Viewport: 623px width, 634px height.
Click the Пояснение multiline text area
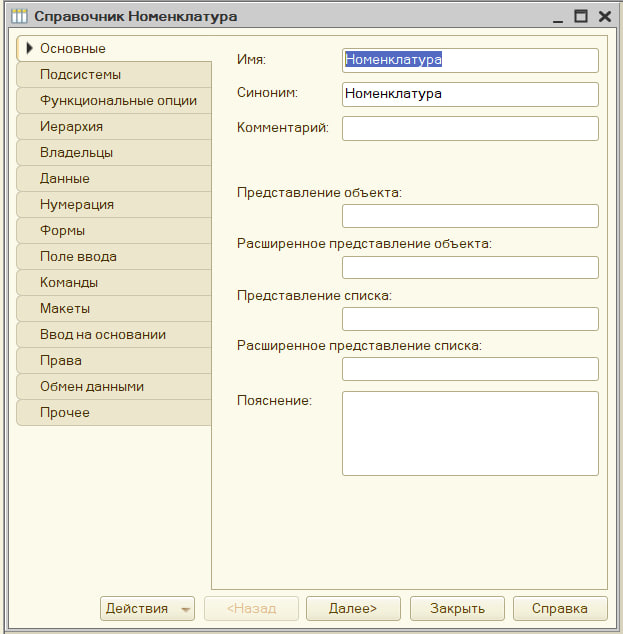470,433
